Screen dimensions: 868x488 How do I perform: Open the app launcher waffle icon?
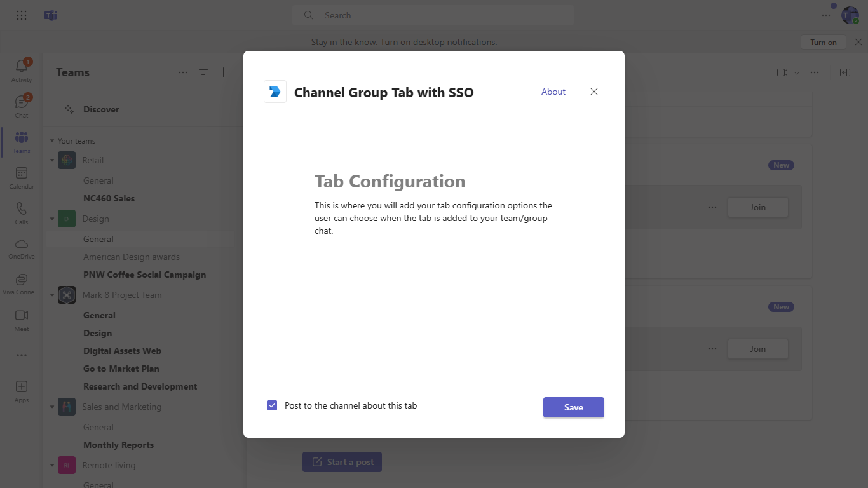(x=22, y=15)
